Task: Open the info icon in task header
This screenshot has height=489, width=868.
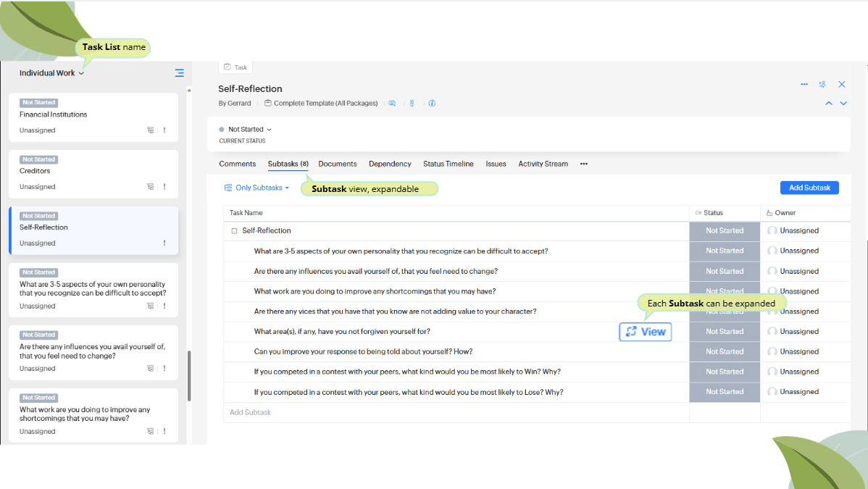Action: click(x=432, y=104)
